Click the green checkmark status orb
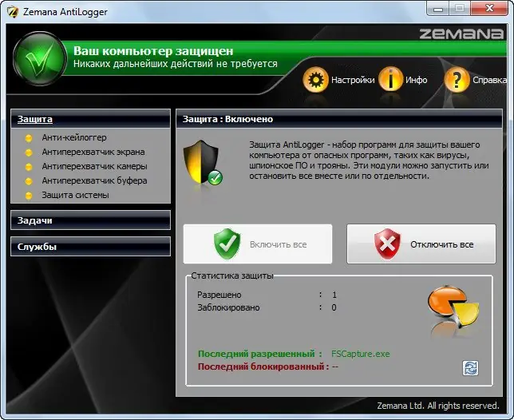Image resolution: width=514 pixels, height=420 pixels. [40, 59]
